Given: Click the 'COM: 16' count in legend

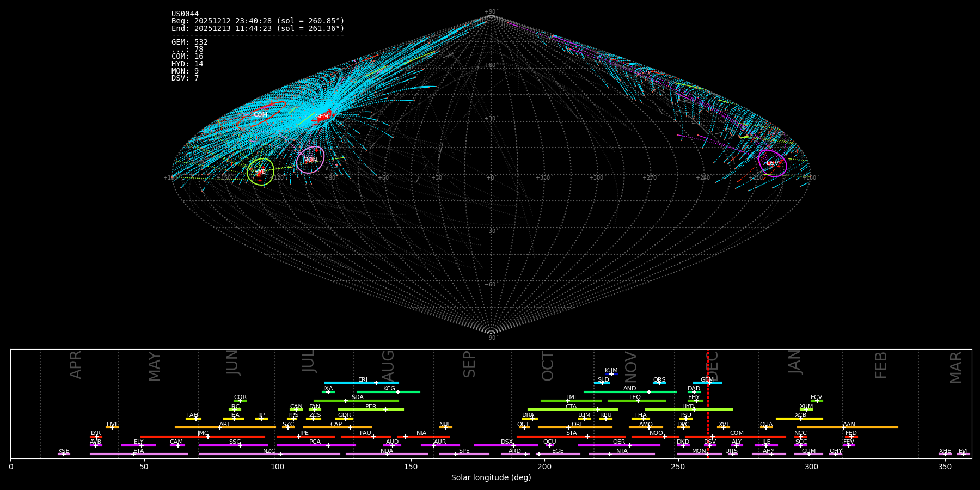Looking at the screenshot, I should (187, 57).
